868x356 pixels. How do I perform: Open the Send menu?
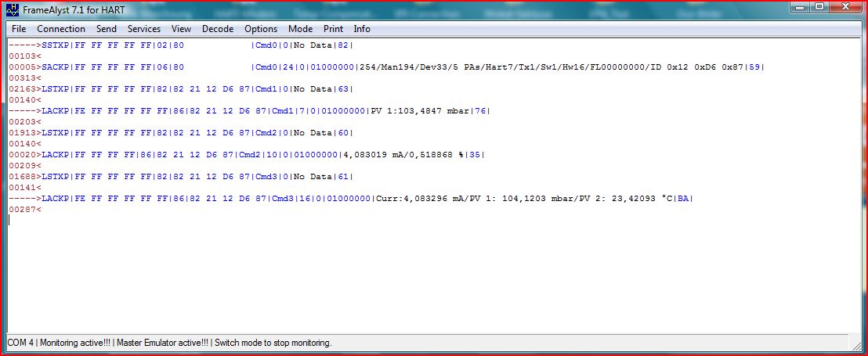click(x=107, y=29)
